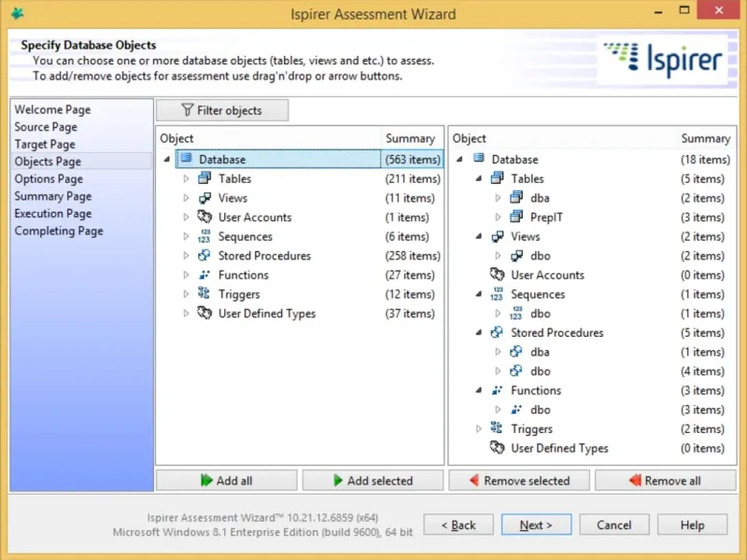Click the User Defined Types icon in the left tree
Screen dimensions: 747x560
pyautogui.click(x=204, y=313)
